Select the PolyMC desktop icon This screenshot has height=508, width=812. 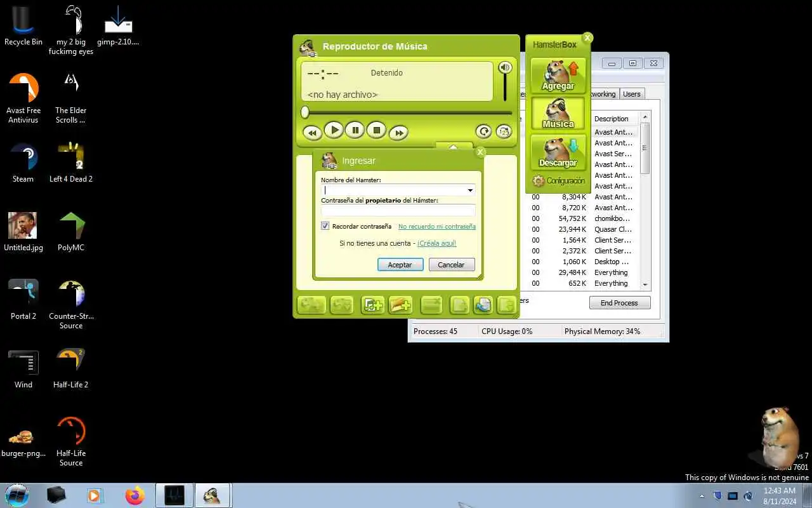point(71,232)
